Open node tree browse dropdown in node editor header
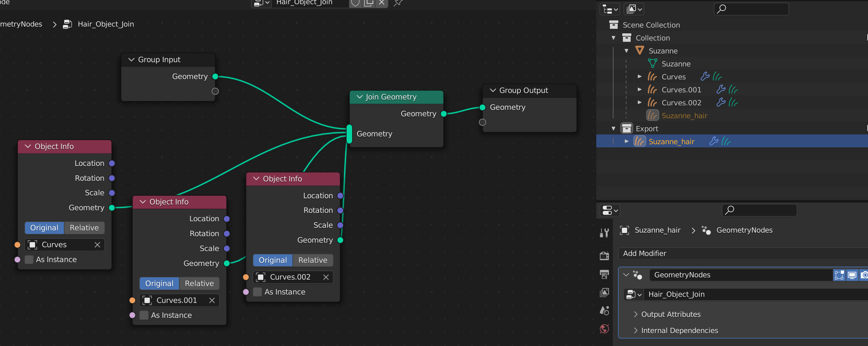 261,3
